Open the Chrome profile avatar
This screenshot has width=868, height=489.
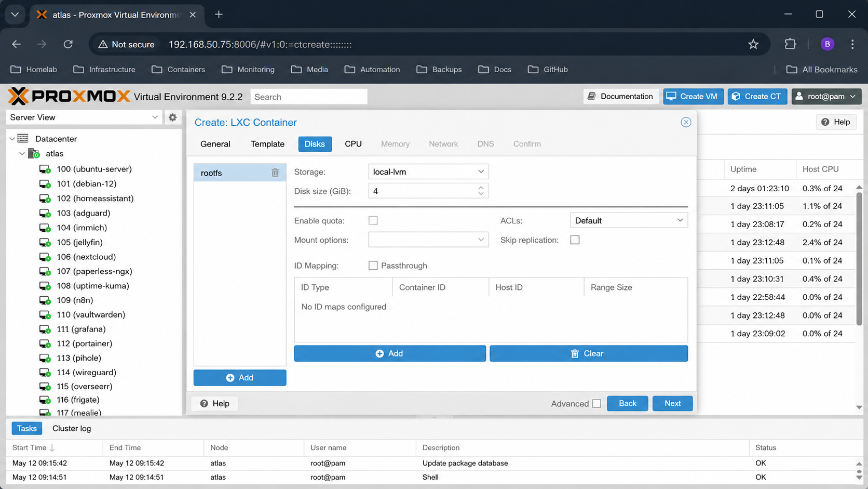[x=827, y=44]
